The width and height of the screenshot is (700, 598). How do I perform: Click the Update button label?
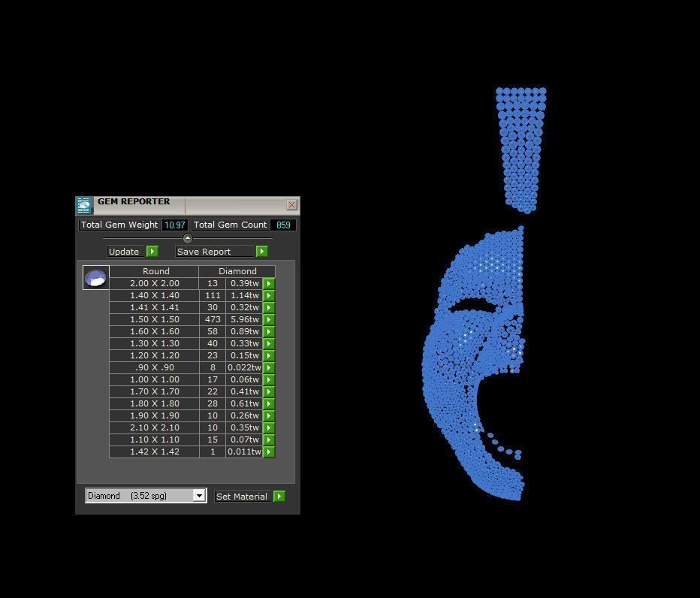126,252
